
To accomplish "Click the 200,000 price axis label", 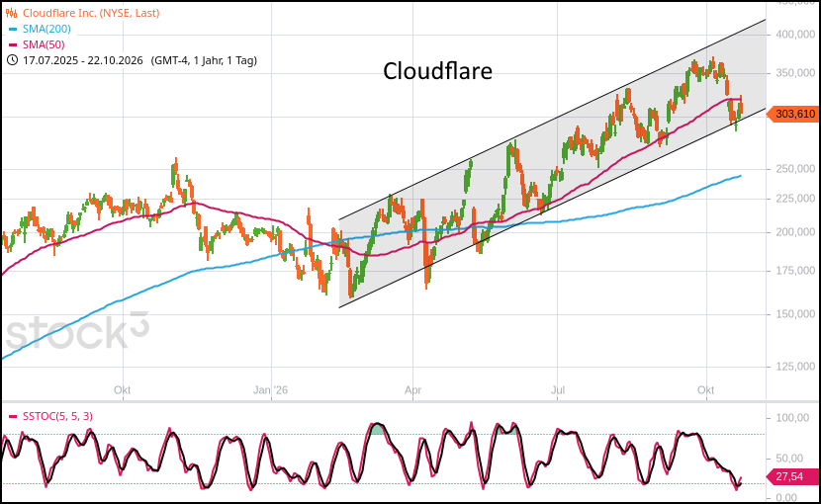I will click(x=795, y=232).
